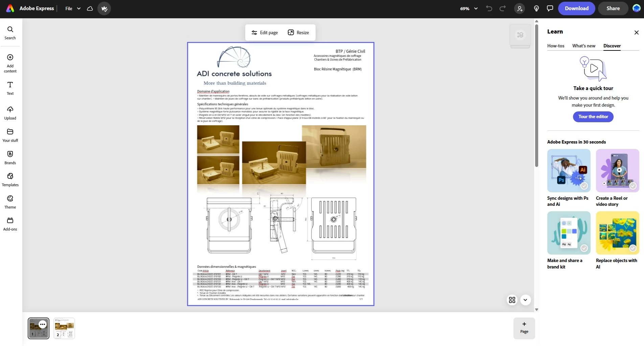Open the File menu
This screenshot has width=644, height=346.
tap(69, 8)
